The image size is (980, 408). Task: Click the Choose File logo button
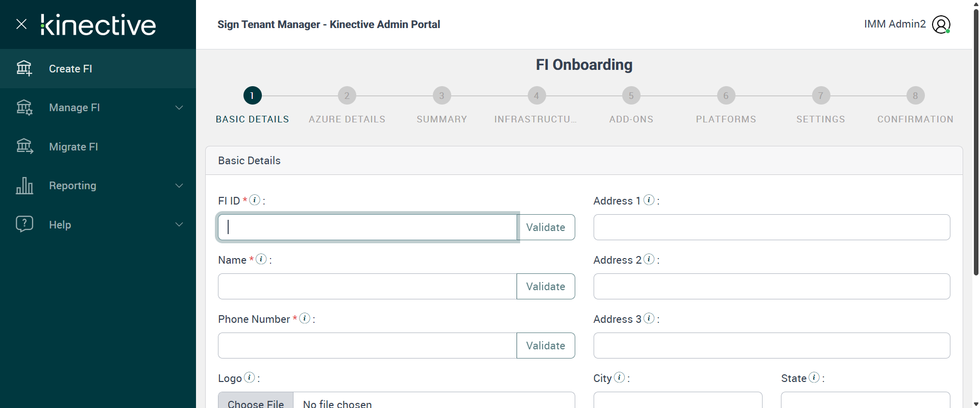[x=256, y=401]
